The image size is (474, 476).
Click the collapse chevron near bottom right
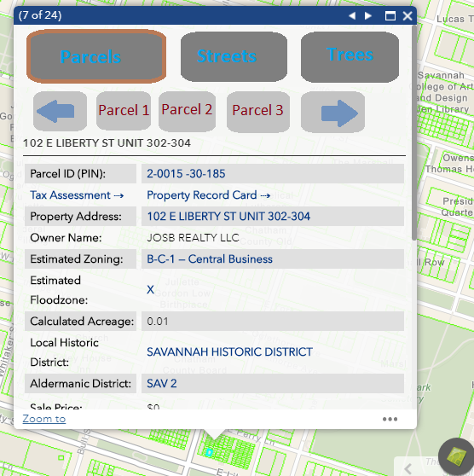[408, 468]
